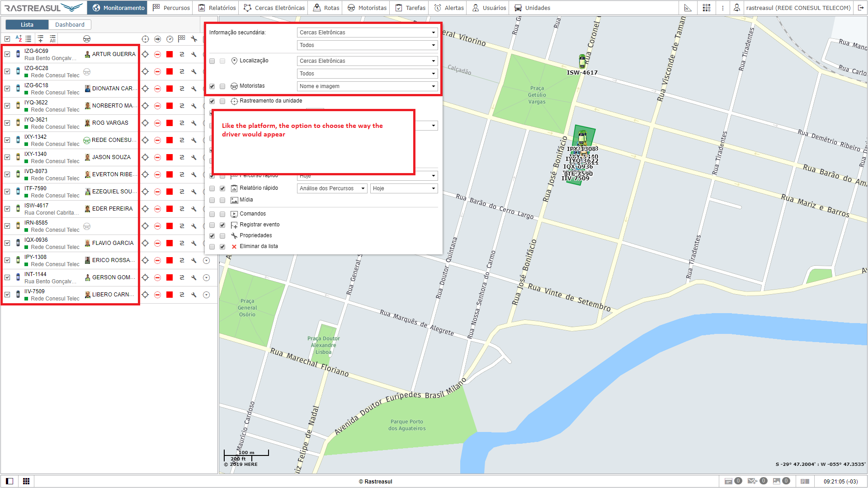This screenshot has width=868, height=488.
Task: Click the add units to list icon
Action: (x=41, y=39)
